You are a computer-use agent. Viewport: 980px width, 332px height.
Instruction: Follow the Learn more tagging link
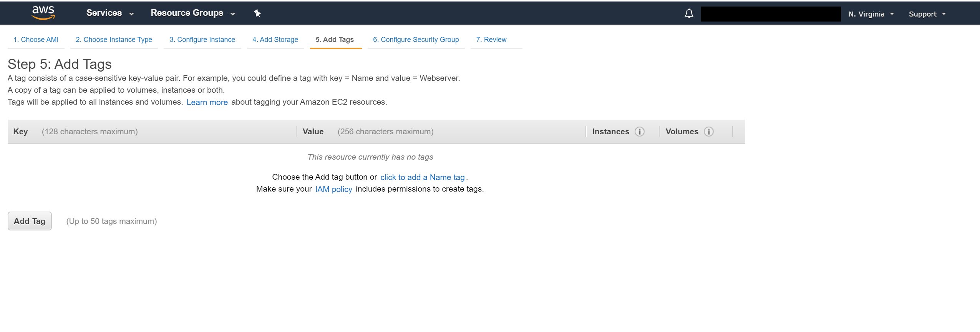(x=207, y=102)
